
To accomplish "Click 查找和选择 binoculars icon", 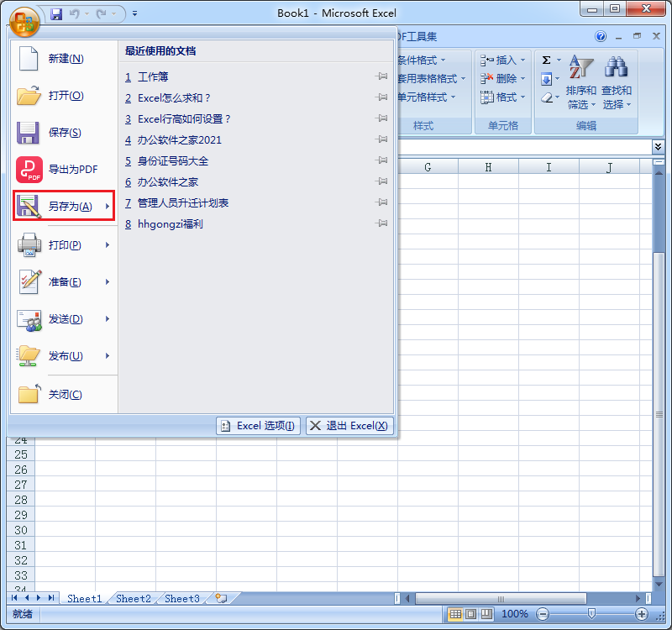I will (617, 67).
